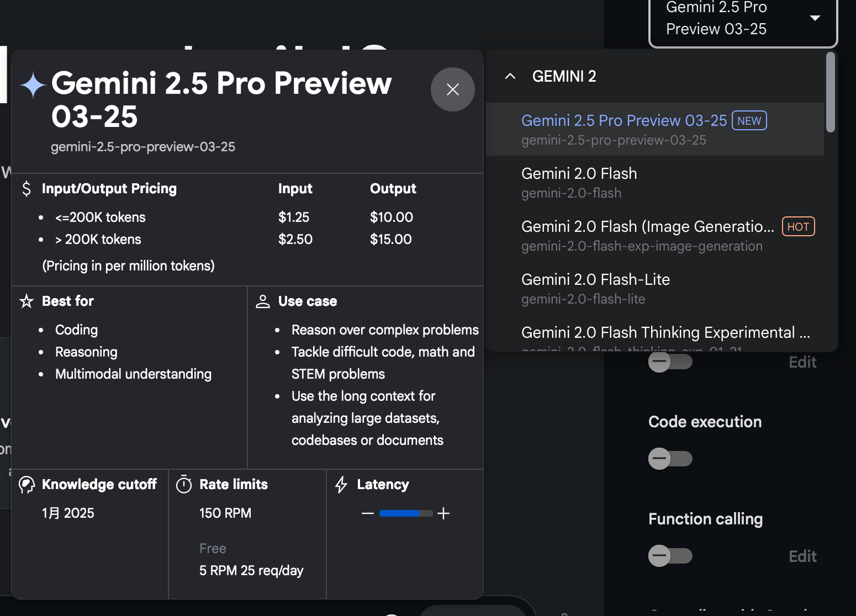Click the Knowledge cutoff head icon
856x616 pixels.
(27, 485)
